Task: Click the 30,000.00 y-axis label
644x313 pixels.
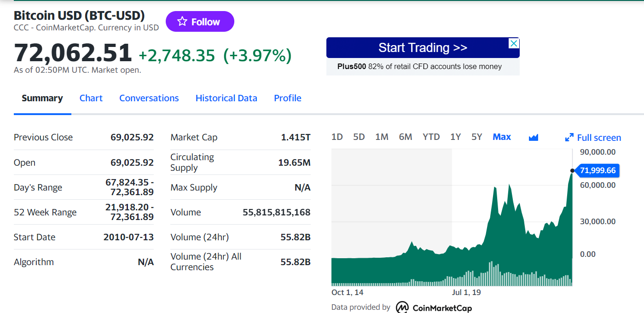Action: pos(598,221)
